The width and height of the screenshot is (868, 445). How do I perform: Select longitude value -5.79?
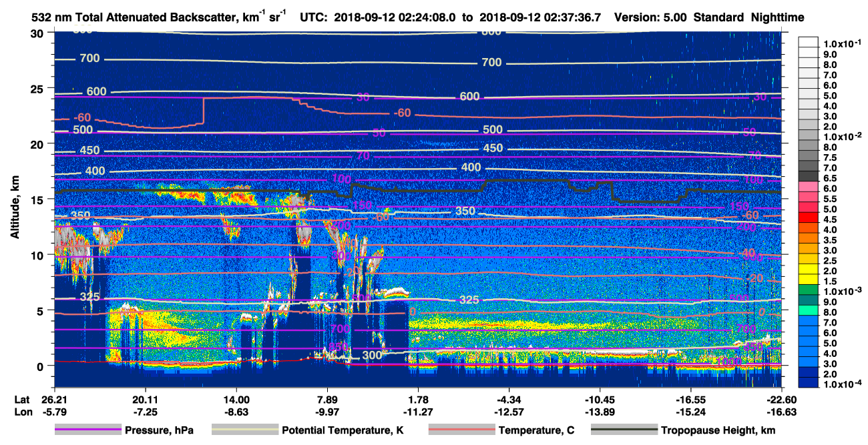[x=54, y=412]
